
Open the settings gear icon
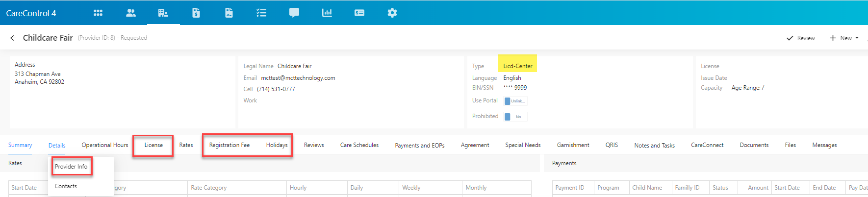pyautogui.click(x=392, y=13)
